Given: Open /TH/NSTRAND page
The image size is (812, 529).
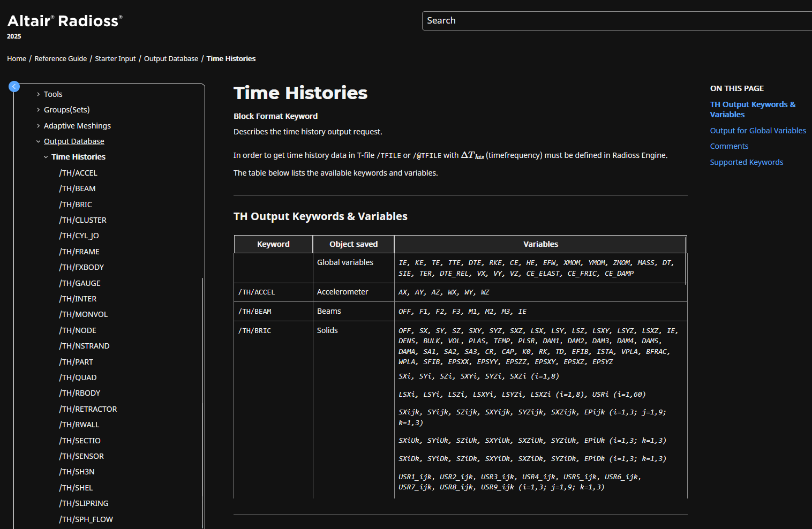Looking at the screenshot, I should pyautogui.click(x=84, y=346).
